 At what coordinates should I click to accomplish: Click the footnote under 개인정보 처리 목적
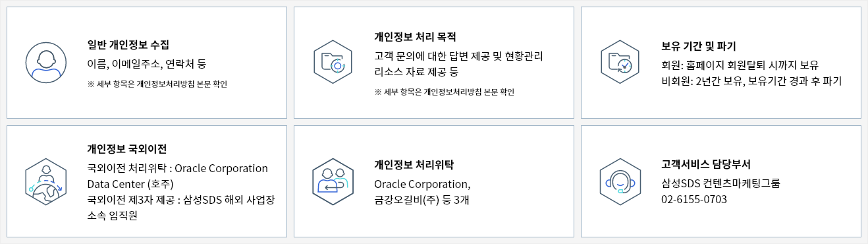point(445,92)
